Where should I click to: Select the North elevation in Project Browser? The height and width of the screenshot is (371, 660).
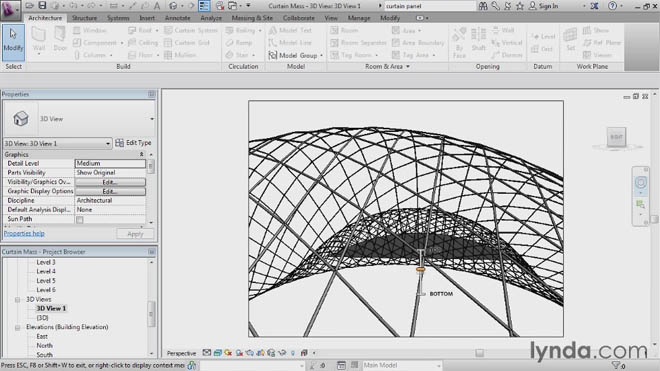(x=44, y=345)
